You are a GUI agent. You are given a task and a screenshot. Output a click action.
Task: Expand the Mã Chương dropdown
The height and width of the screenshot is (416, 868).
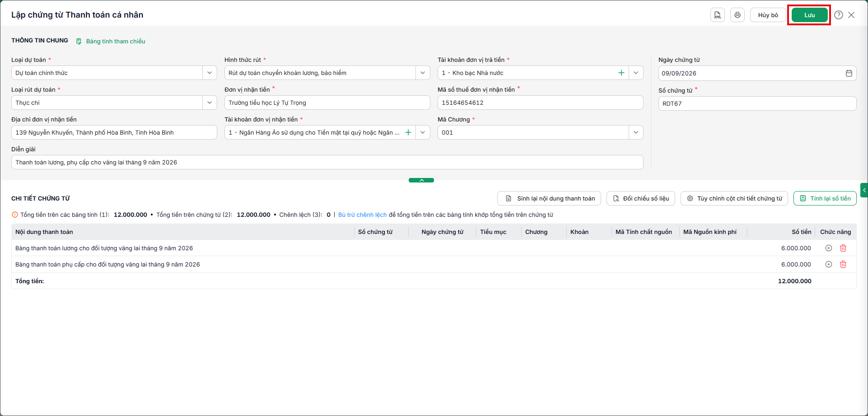pyautogui.click(x=636, y=132)
